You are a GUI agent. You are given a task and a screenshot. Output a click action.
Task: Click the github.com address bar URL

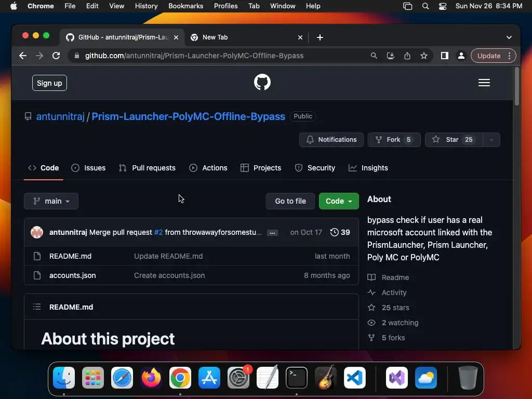click(x=194, y=56)
